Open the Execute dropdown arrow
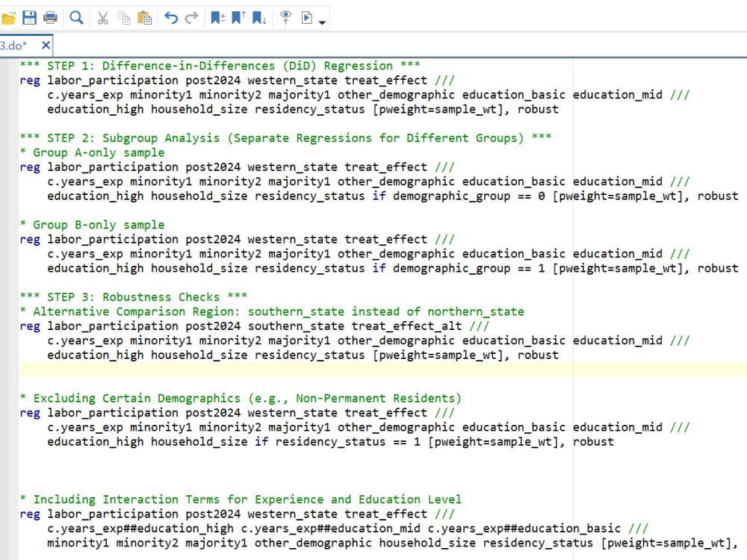The height and width of the screenshot is (560, 747). coord(322,22)
